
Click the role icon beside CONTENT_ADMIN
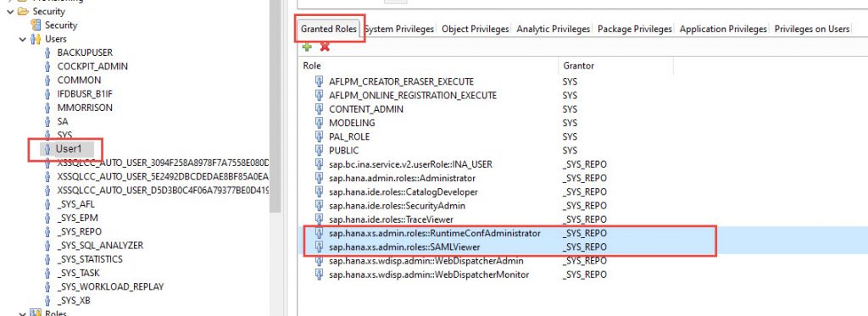(319, 109)
